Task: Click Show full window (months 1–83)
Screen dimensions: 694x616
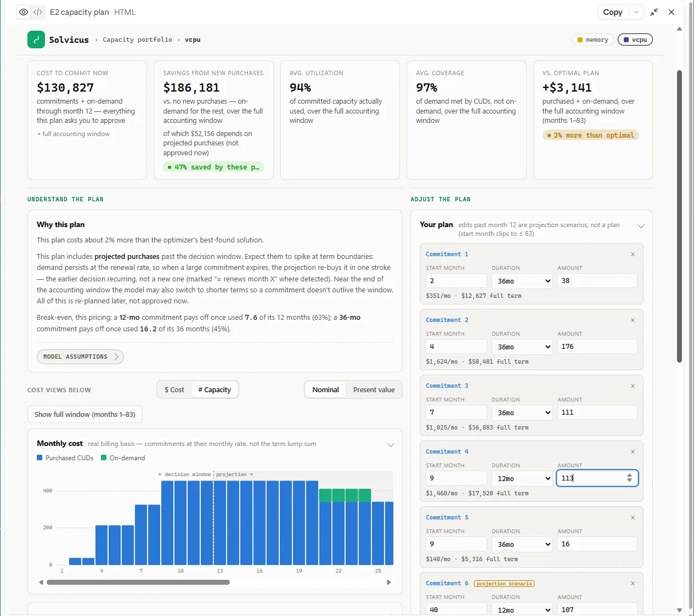Action: tap(85, 414)
